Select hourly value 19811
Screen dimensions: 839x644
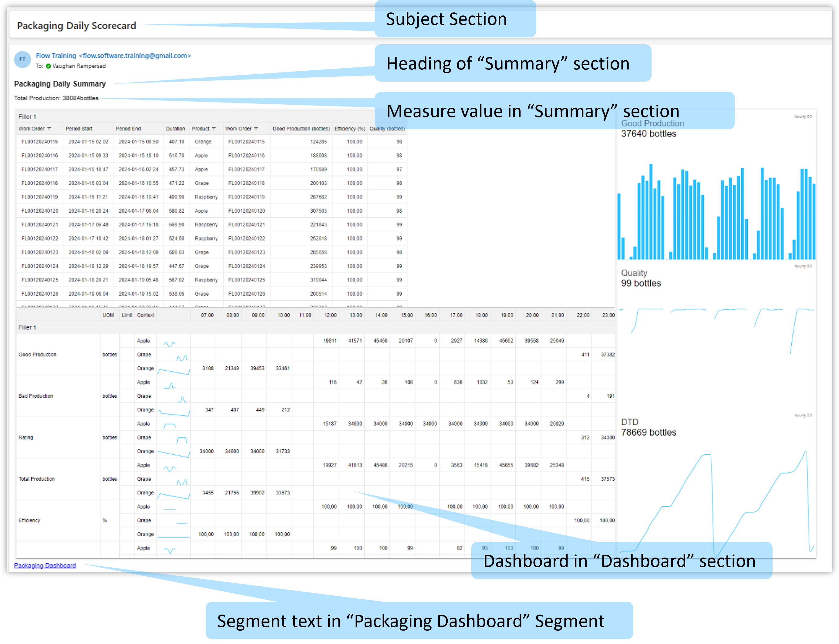pos(330,340)
